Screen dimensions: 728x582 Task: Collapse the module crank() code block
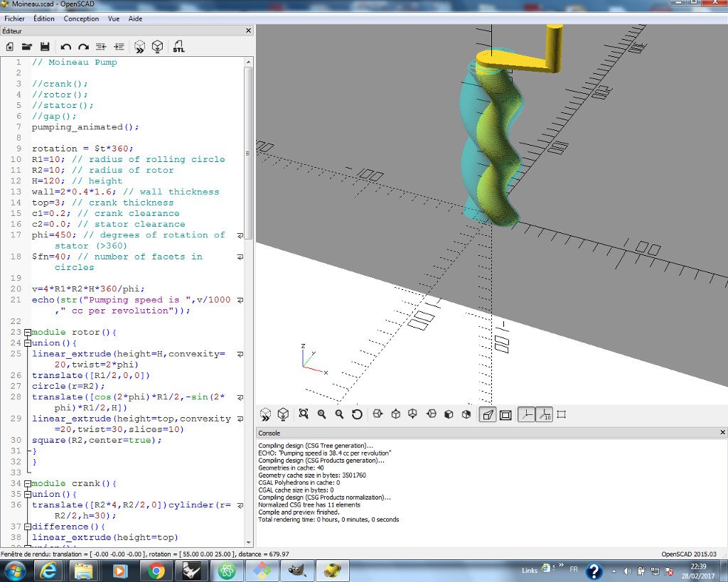28,484
